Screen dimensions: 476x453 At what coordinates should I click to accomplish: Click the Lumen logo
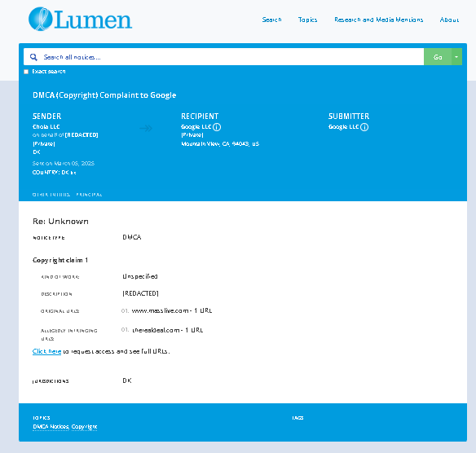point(80,19)
